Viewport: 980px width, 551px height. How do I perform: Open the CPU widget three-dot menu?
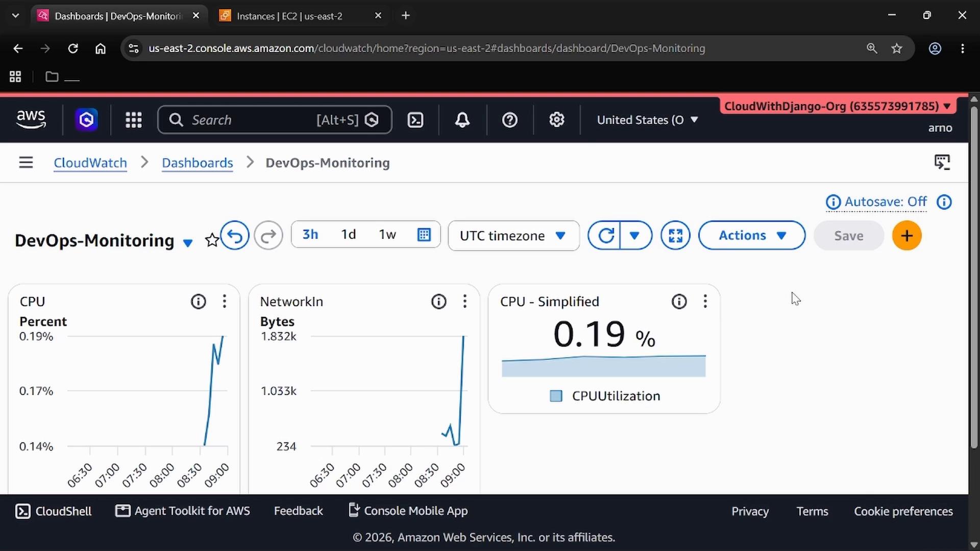point(225,302)
